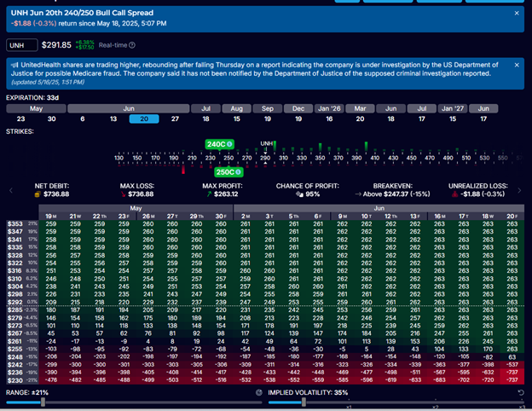Click the 240C strike info icon
Screen dimensions: 532x411
[x=229, y=144]
